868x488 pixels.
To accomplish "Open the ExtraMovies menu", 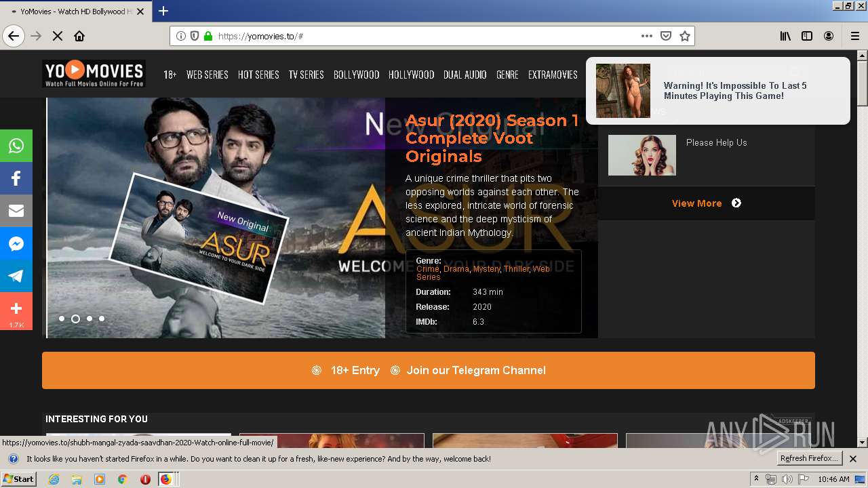I will (553, 75).
